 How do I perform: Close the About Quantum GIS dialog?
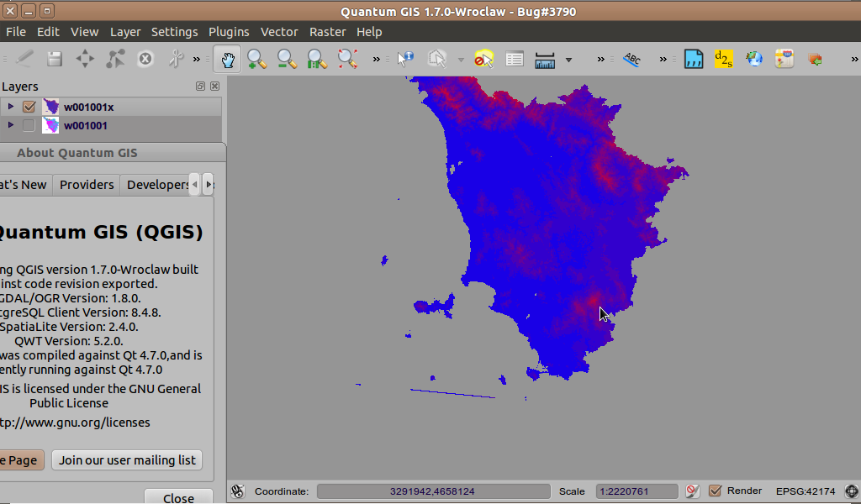pos(178,497)
